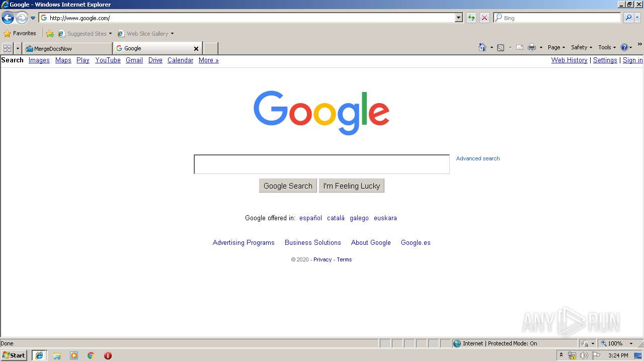
Task: Switch Google to galego
Action: (x=359, y=218)
